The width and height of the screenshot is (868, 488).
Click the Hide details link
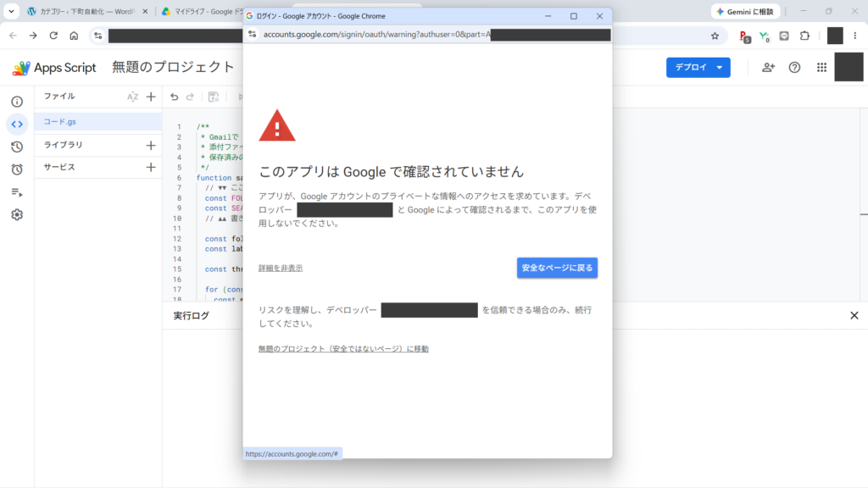280,269
